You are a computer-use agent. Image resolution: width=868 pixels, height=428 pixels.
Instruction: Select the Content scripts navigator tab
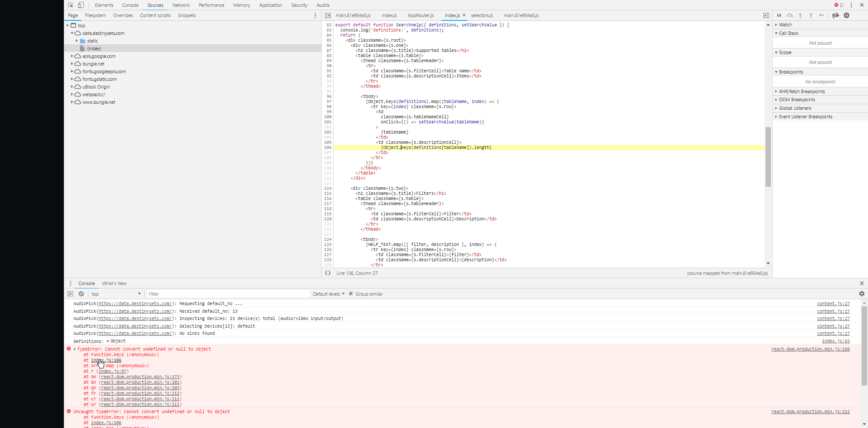(155, 15)
